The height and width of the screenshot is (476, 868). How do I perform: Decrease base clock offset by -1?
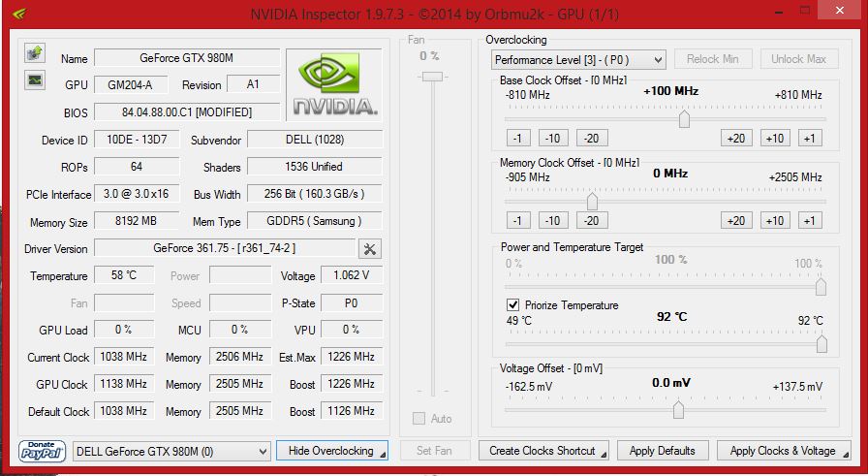518,138
